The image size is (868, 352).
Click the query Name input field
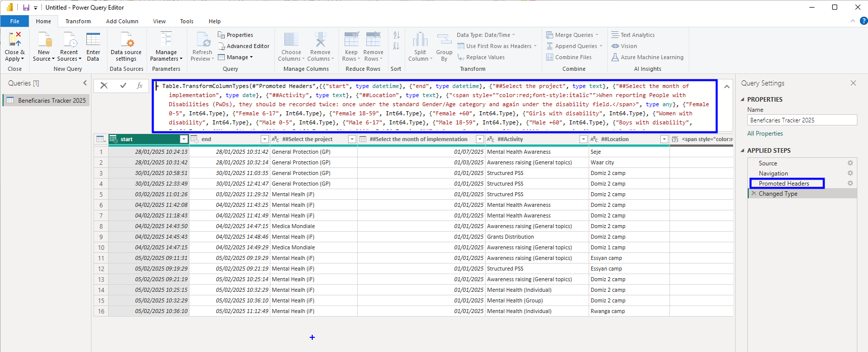[802, 120]
